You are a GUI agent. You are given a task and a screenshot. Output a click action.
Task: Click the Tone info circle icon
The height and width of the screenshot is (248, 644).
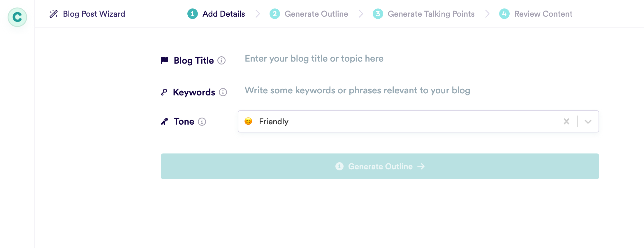[202, 122]
